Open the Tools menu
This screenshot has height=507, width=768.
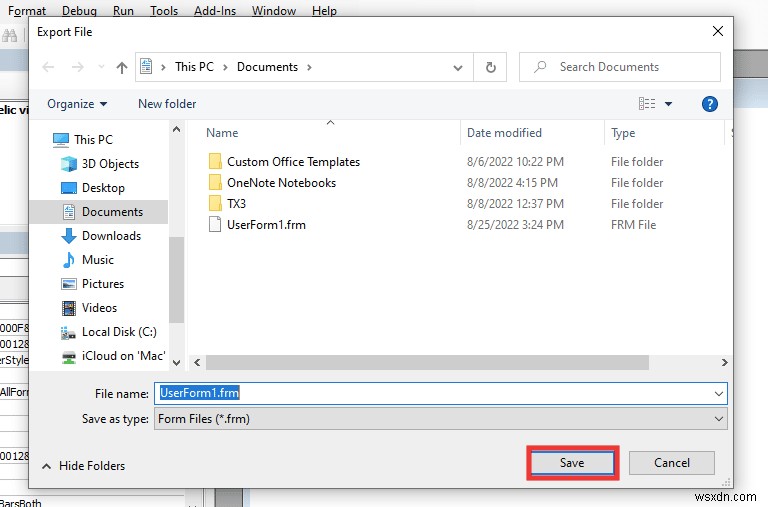[x=164, y=10]
